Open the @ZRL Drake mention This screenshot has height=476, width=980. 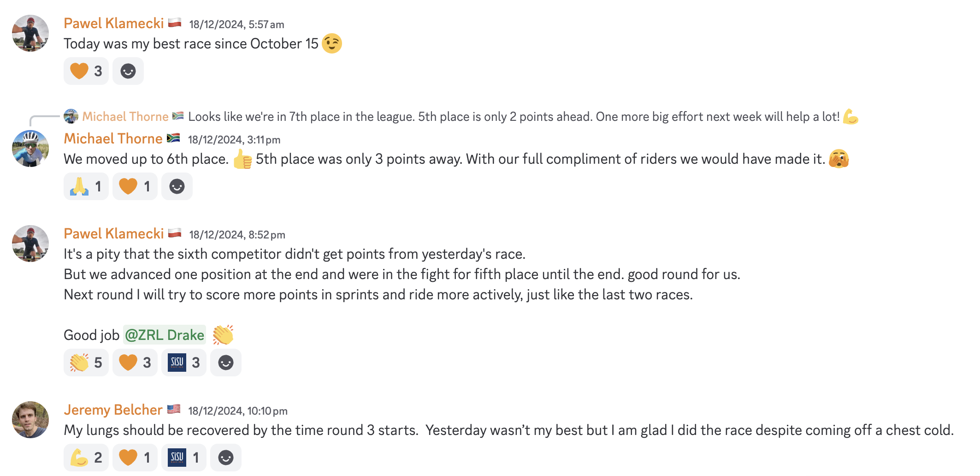[x=165, y=335]
